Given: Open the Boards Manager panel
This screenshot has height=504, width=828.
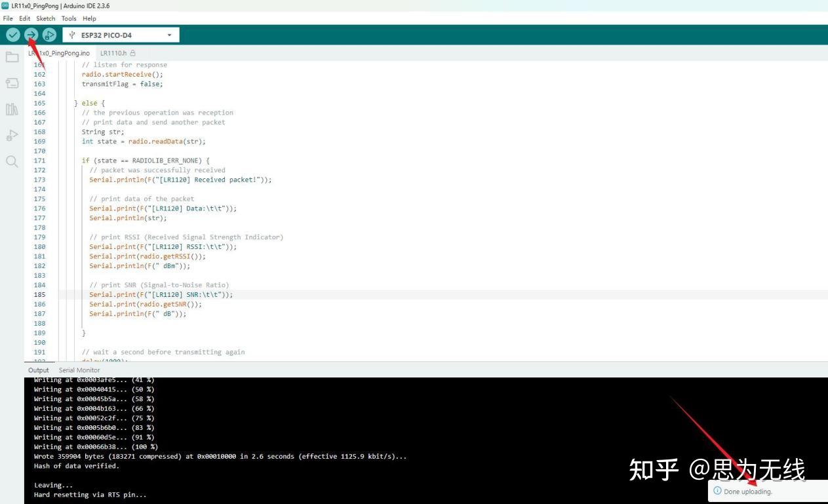Looking at the screenshot, I should (x=12, y=83).
